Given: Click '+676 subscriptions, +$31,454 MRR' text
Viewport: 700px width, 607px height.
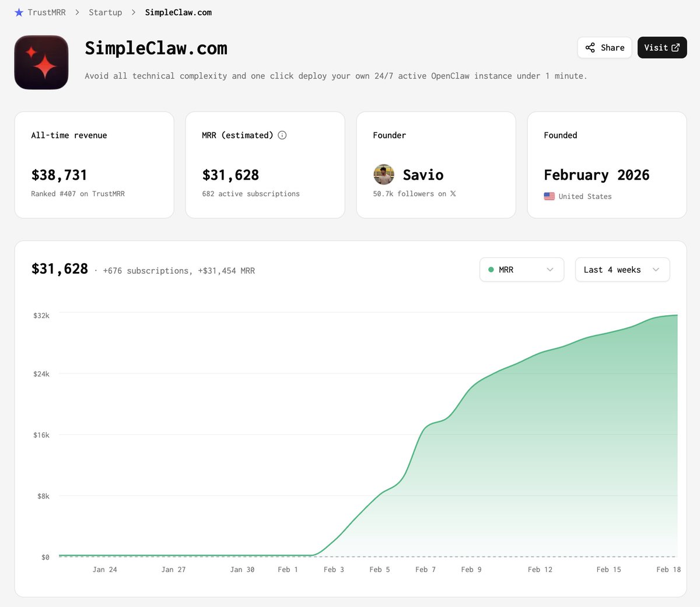Looking at the screenshot, I should pos(178,271).
